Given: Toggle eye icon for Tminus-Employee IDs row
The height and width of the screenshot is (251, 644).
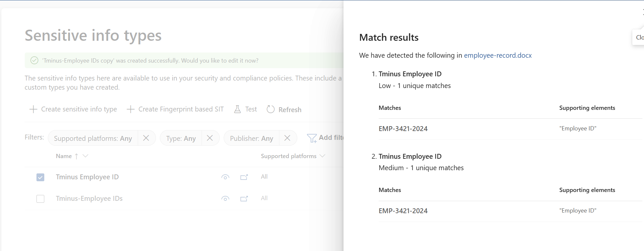Looking at the screenshot, I should pos(225,199).
